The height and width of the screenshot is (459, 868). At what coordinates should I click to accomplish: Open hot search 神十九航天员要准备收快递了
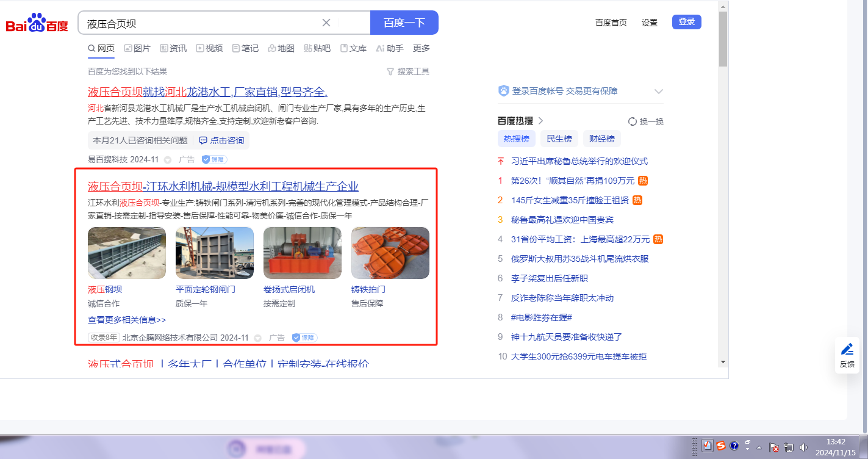click(x=567, y=337)
